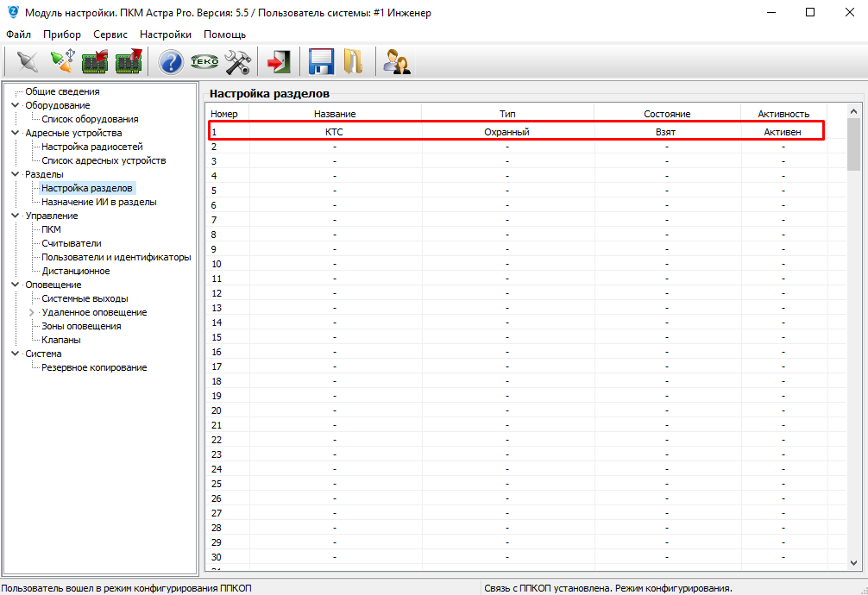The width and height of the screenshot is (868, 595).
Task: Maximize the application window
Action: tap(810, 12)
